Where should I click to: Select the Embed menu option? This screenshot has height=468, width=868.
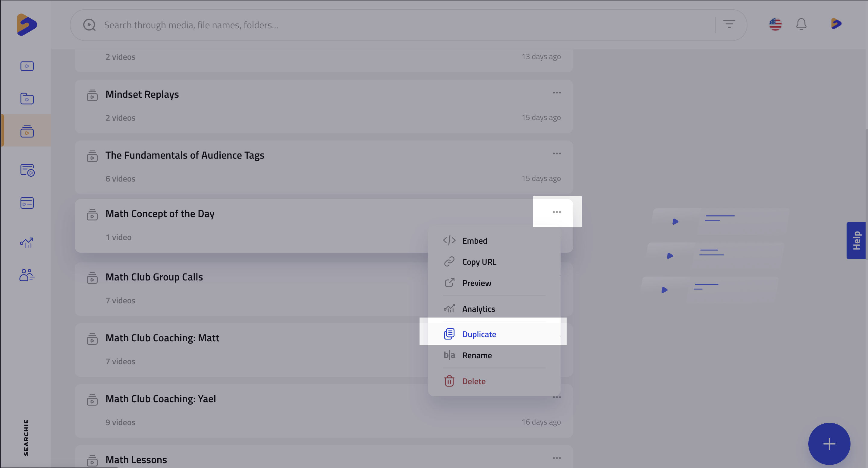pyautogui.click(x=474, y=240)
